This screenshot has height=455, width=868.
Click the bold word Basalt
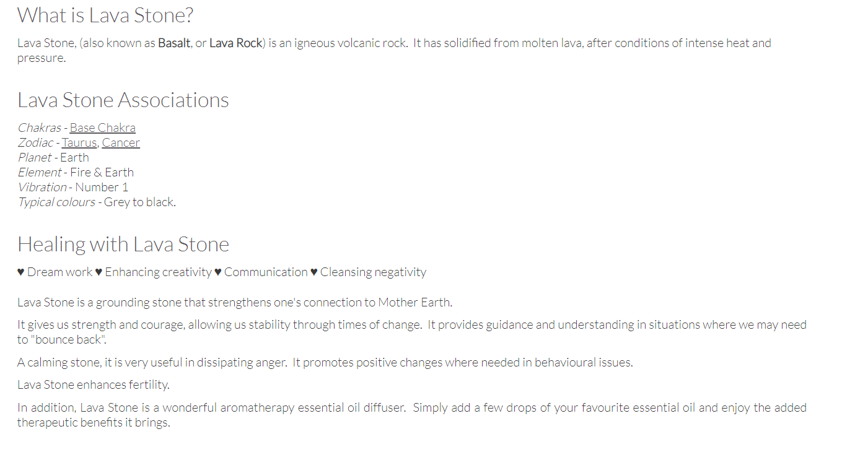coord(174,43)
